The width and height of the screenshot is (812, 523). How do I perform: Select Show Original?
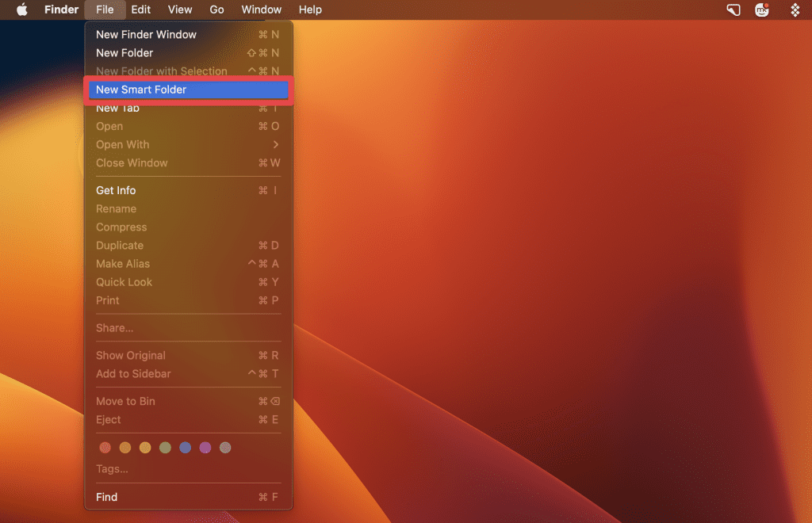pyautogui.click(x=188, y=355)
